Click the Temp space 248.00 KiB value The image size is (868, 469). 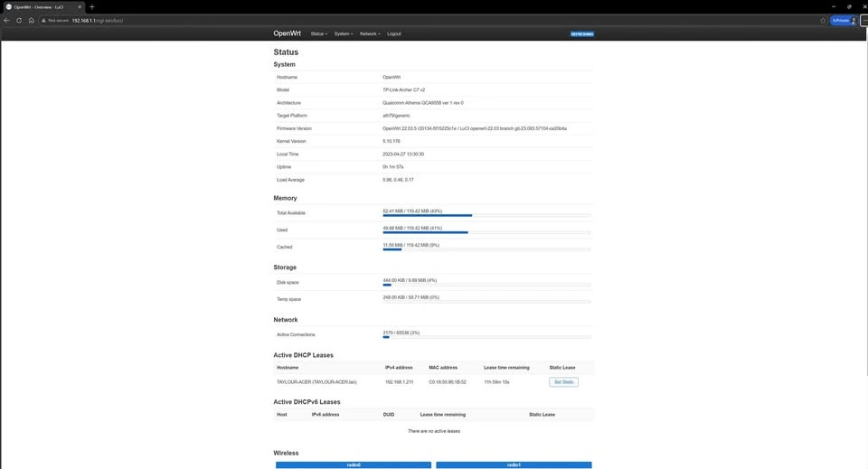click(x=410, y=297)
